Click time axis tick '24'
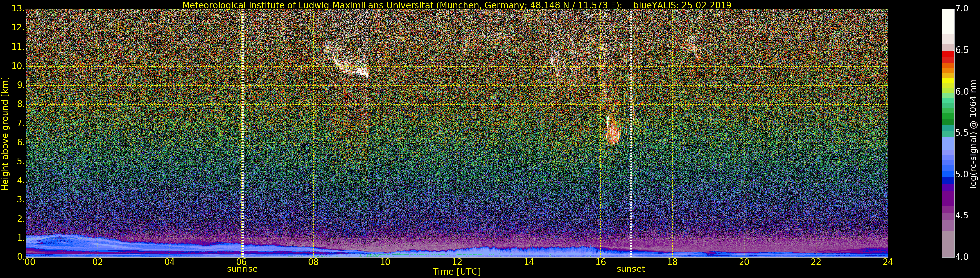980x278 pixels. [888, 262]
